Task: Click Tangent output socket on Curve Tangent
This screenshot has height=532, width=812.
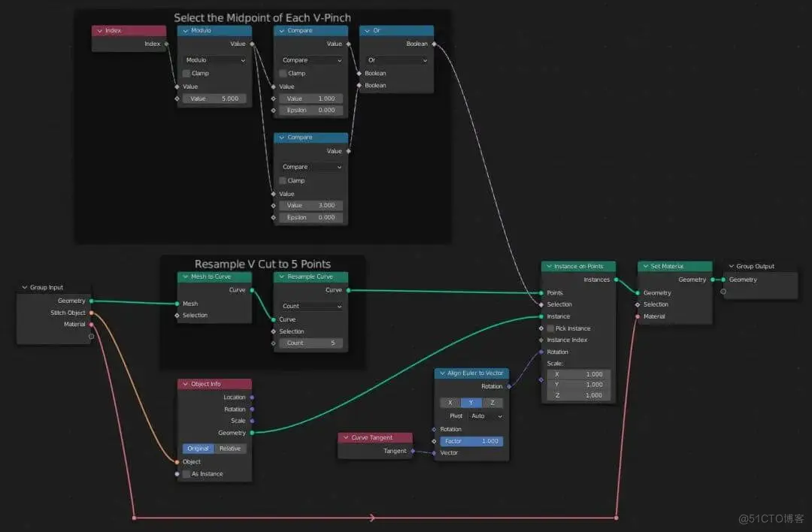Action: [x=413, y=452]
